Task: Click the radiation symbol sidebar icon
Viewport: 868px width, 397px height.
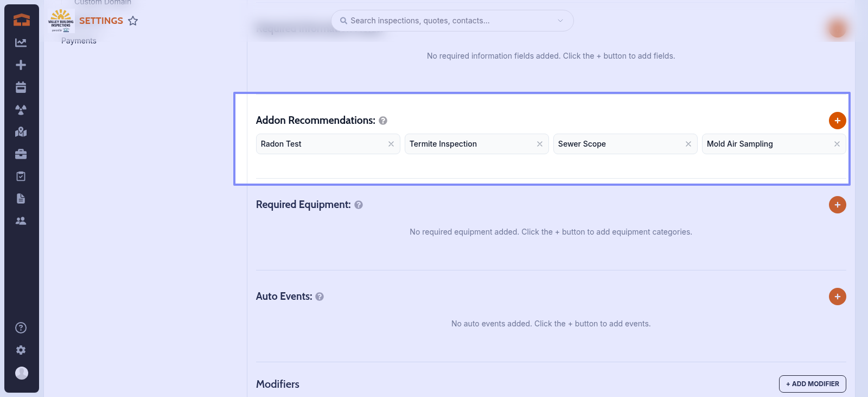Action: (21, 110)
